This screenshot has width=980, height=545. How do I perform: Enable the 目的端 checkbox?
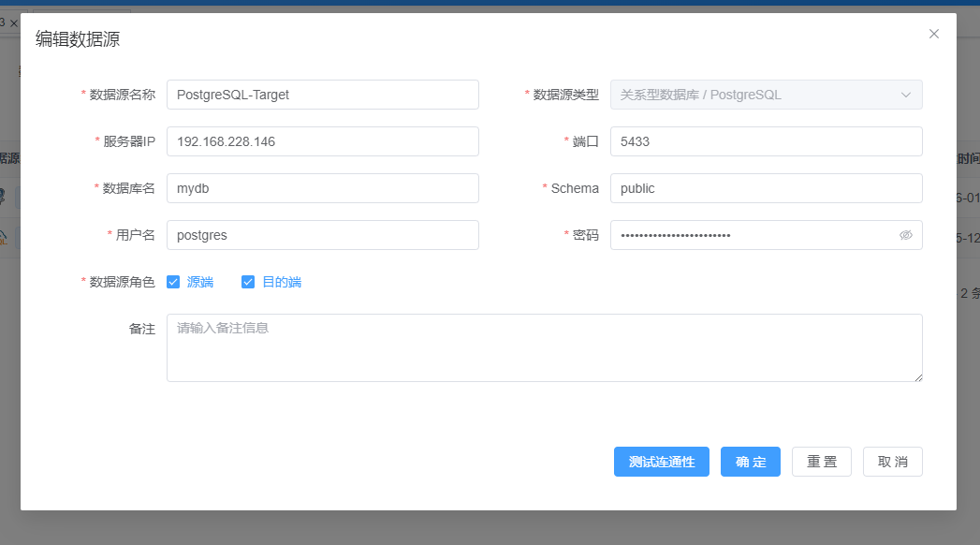(x=248, y=281)
